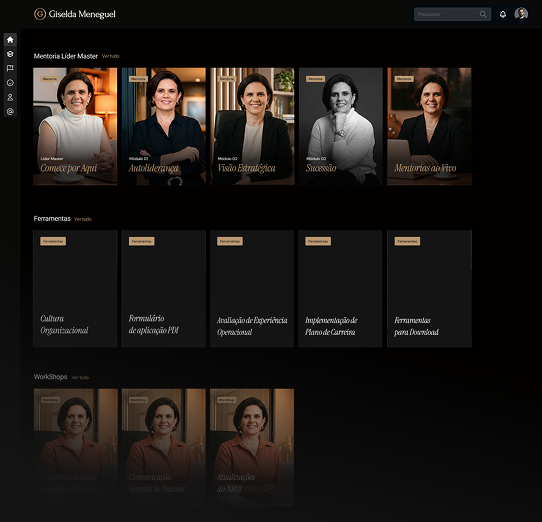
Task: Open the notifications bell icon
Action: tap(503, 14)
